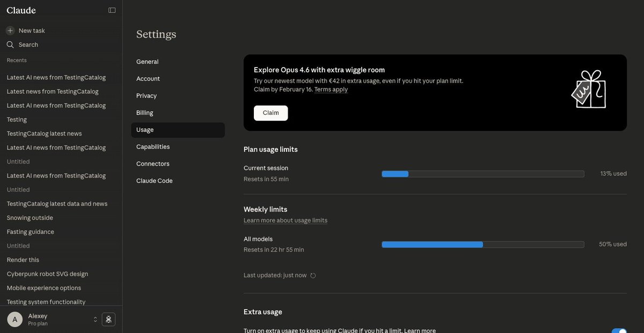
Task: Click the All models weekly progress bar
Action: (x=483, y=245)
